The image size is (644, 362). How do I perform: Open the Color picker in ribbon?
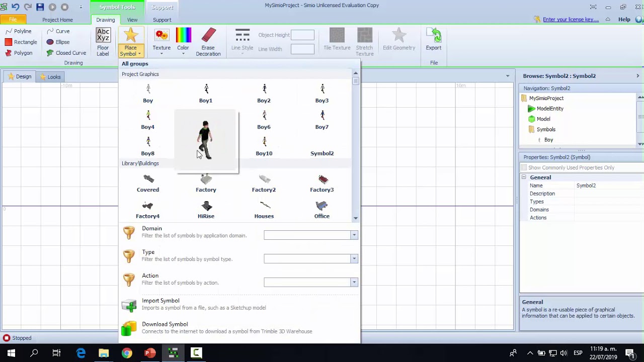(x=183, y=42)
